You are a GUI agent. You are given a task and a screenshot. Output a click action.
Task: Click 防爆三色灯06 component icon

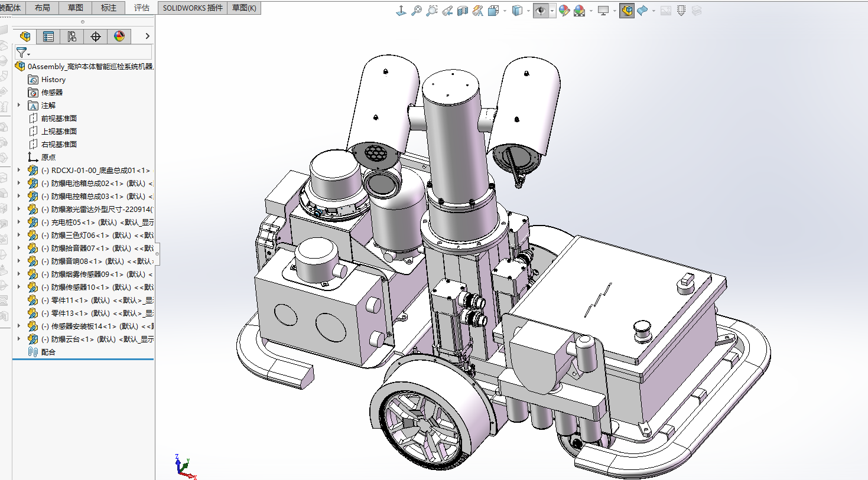click(x=33, y=236)
